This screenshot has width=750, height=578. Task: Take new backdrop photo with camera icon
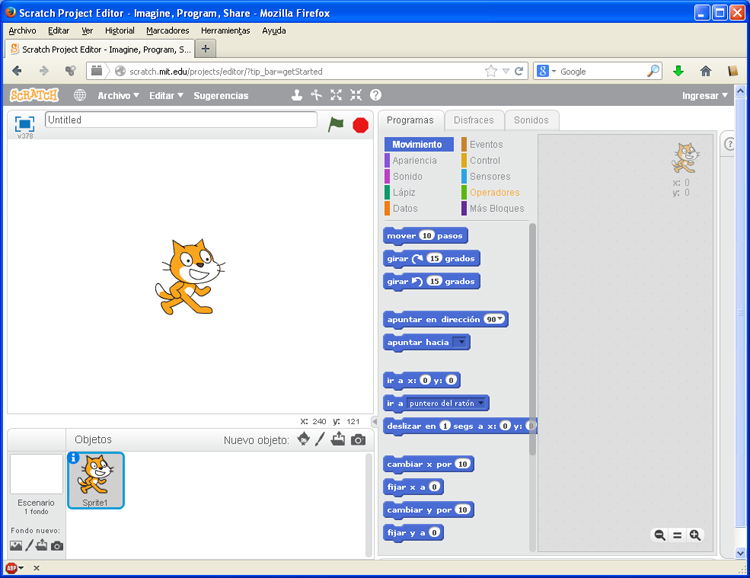57,545
